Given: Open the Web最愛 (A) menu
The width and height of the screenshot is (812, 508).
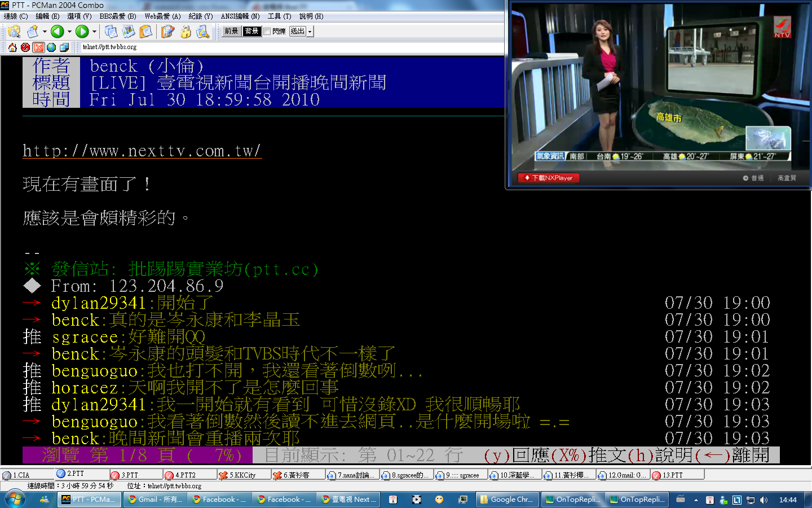Looking at the screenshot, I should [x=162, y=16].
